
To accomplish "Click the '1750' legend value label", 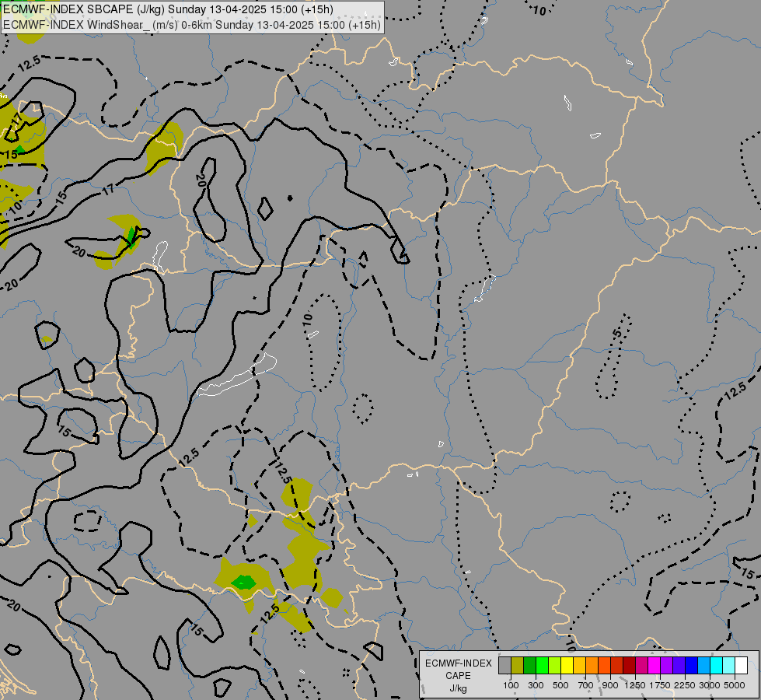I will click(660, 685).
